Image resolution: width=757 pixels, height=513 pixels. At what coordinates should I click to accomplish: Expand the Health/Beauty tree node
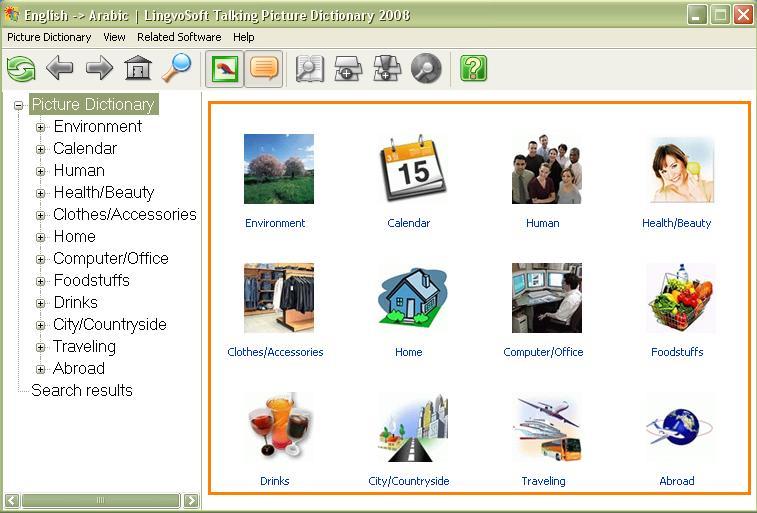(x=41, y=194)
